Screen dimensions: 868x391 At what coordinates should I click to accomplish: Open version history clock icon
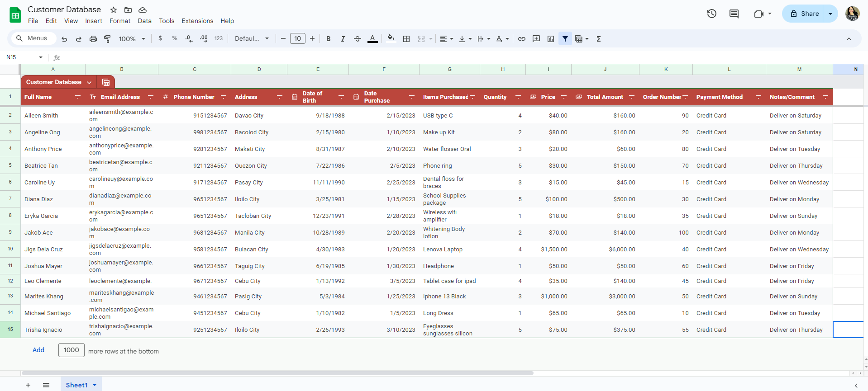[712, 14]
